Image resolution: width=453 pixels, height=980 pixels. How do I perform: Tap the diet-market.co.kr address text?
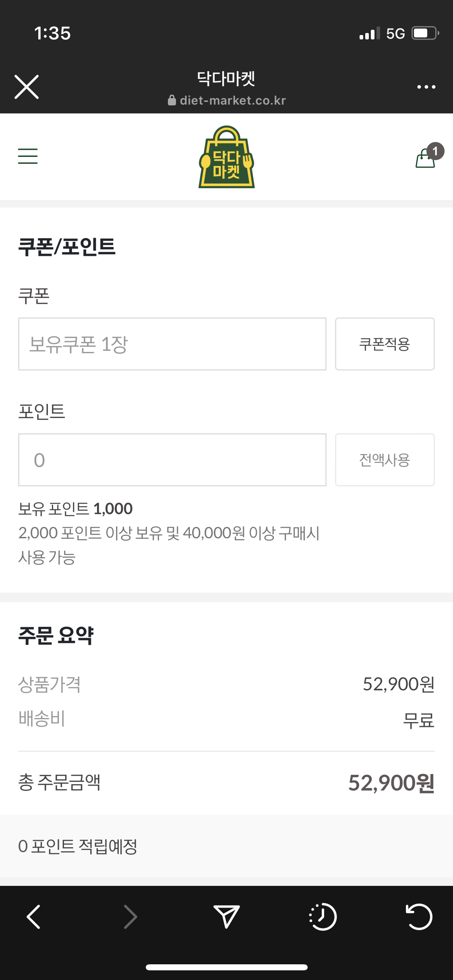[x=232, y=101]
